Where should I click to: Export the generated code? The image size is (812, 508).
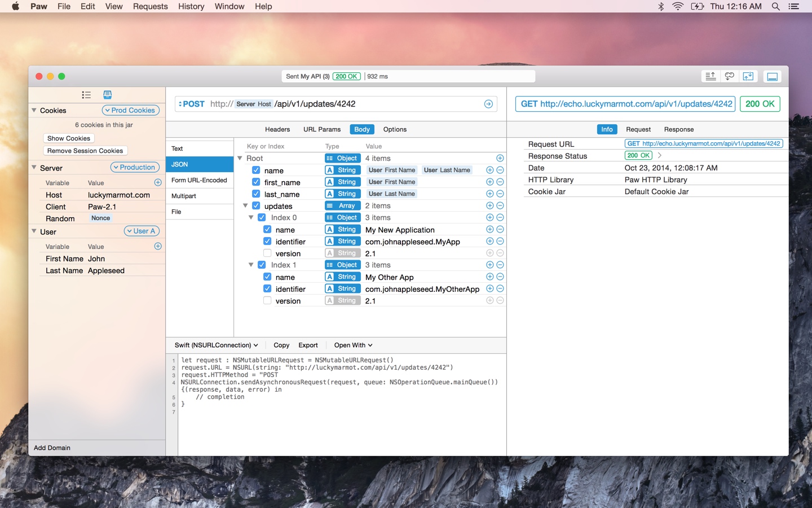308,345
